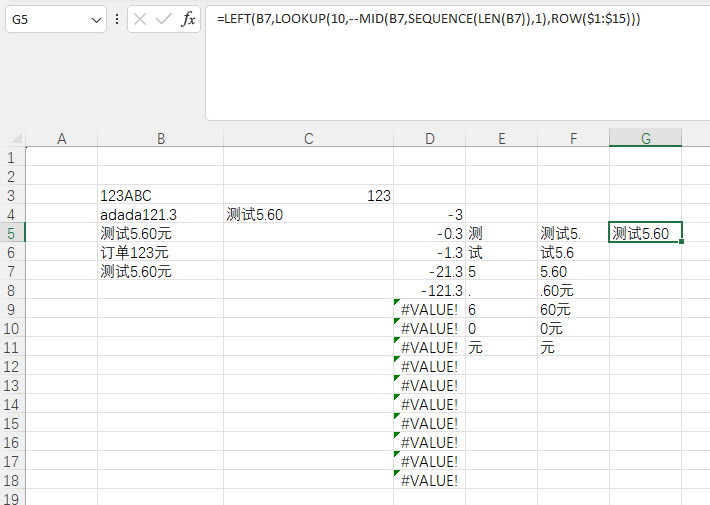This screenshot has width=710, height=505.
Task: Click cell D6 showing -1.3
Action: (430, 252)
